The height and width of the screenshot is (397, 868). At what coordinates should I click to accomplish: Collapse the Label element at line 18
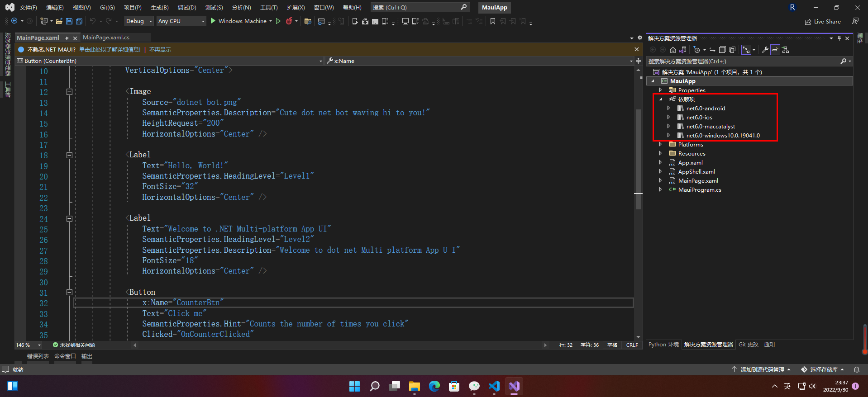click(69, 155)
